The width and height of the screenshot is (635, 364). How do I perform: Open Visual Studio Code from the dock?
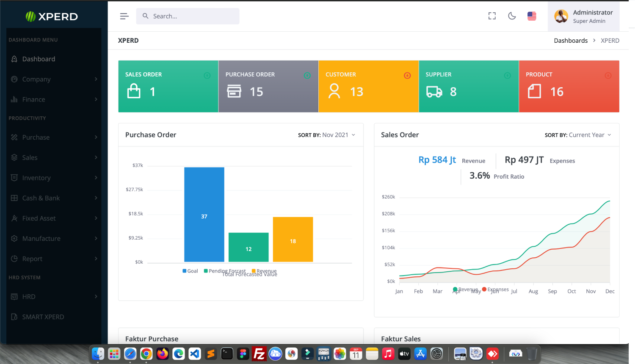[x=195, y=353]
